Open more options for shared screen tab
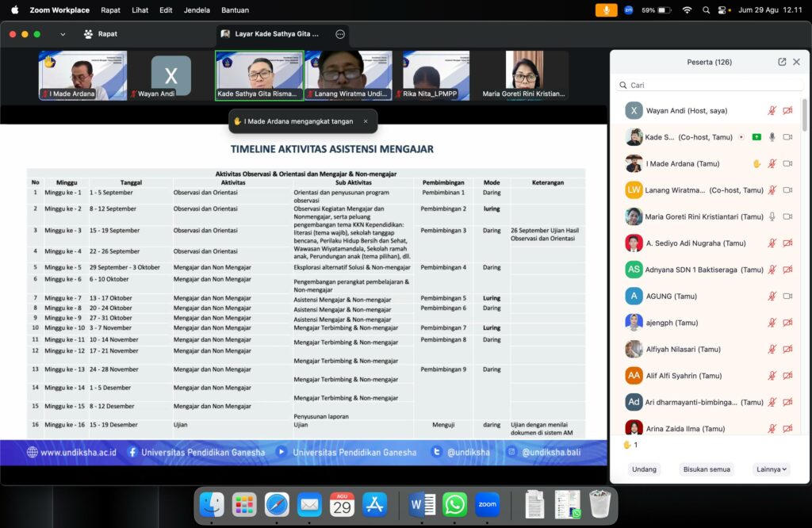The image size is (812, 528). click(x=340, y=34)
